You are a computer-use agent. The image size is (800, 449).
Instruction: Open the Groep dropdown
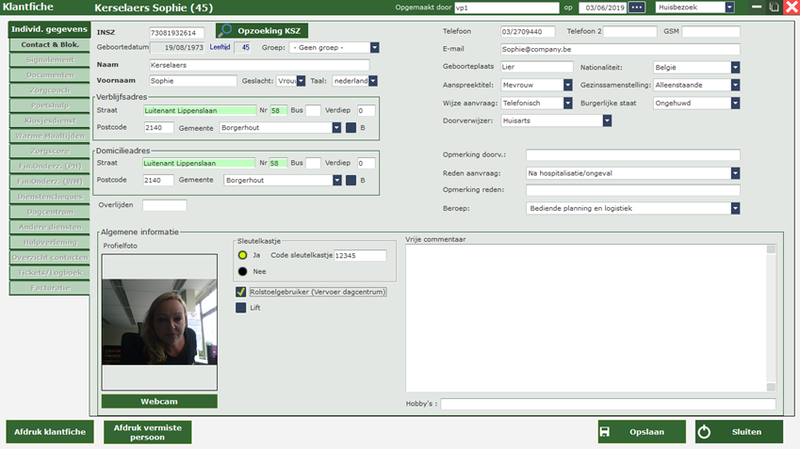pos(374,47)
